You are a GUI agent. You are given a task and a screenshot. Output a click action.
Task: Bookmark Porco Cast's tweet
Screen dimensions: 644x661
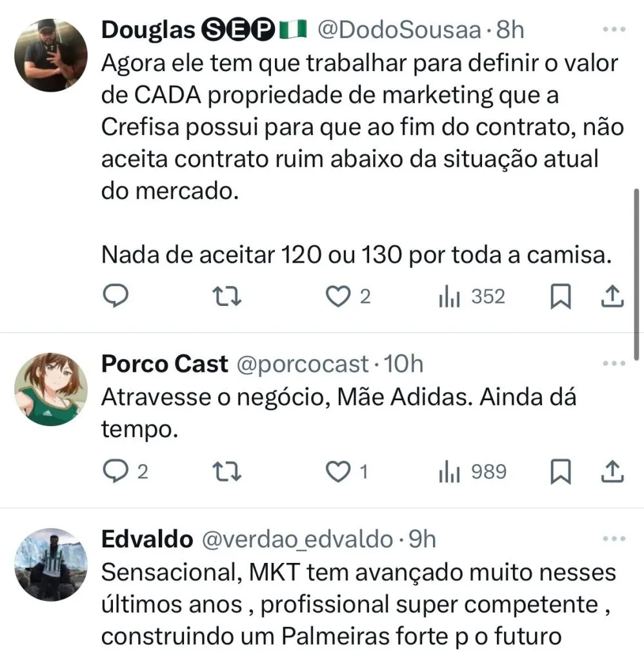(561, 472)
